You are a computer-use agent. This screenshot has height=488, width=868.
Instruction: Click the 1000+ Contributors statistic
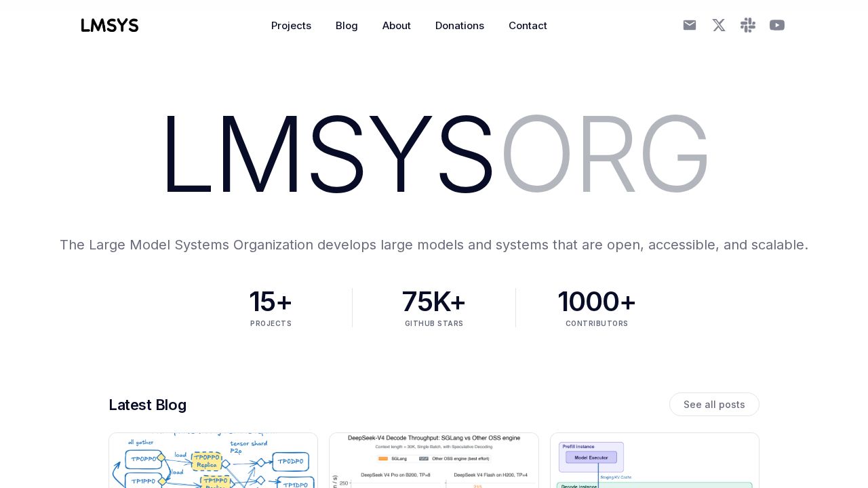[597, 308]
